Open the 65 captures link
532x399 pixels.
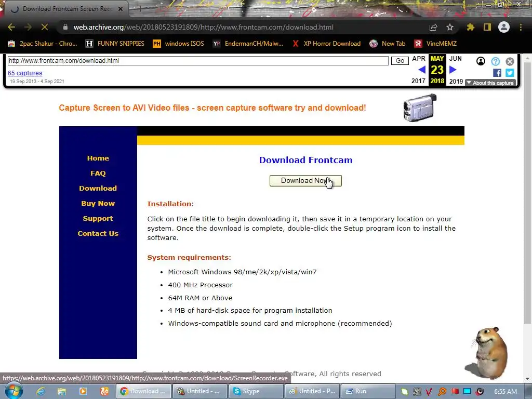click(x=25, y=73)
